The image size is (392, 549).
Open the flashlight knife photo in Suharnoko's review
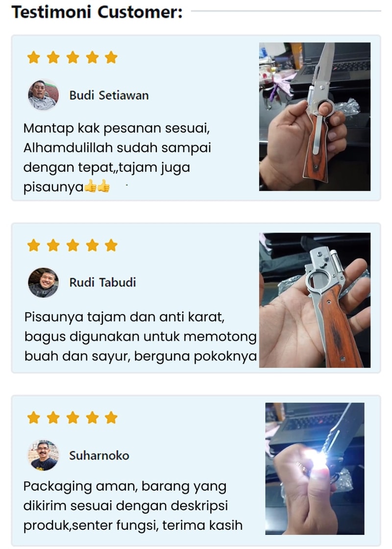point(315,469)
